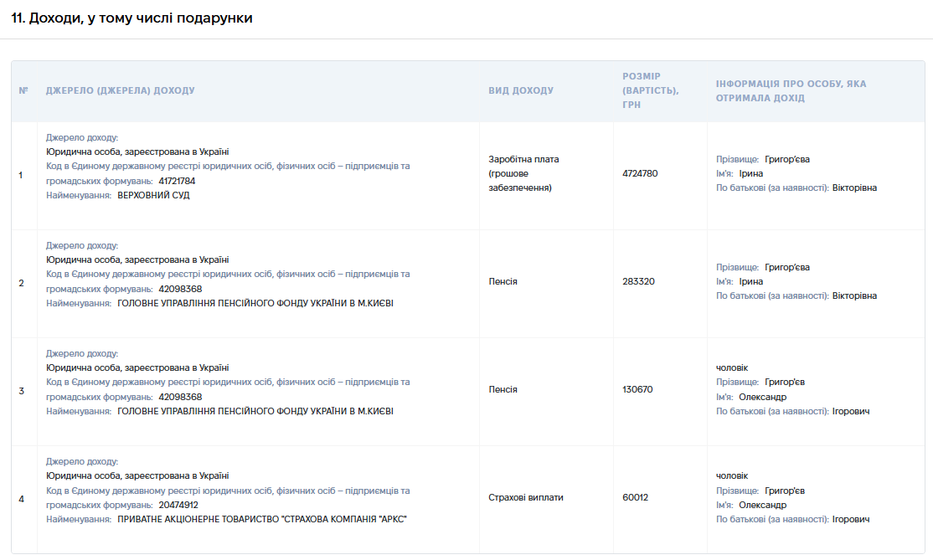Image resolution: width=933 pixels, height=560 pixels.
Task: Select the 'СТРАХОВА КОМПАНІЯ "АРКС"' company name
Action: [x=344, y=519]
